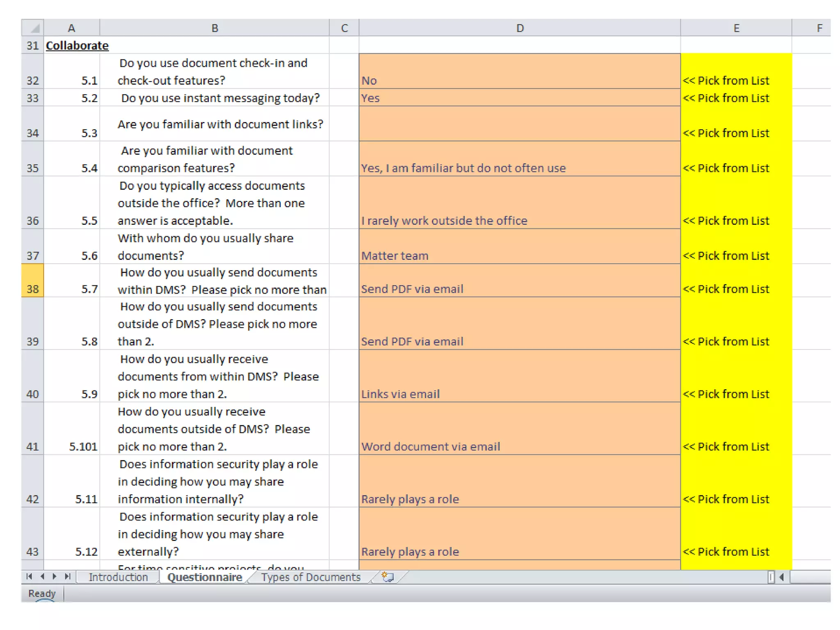
Task: Click the previous sheet navigation arrow
Action: point(42,576)
